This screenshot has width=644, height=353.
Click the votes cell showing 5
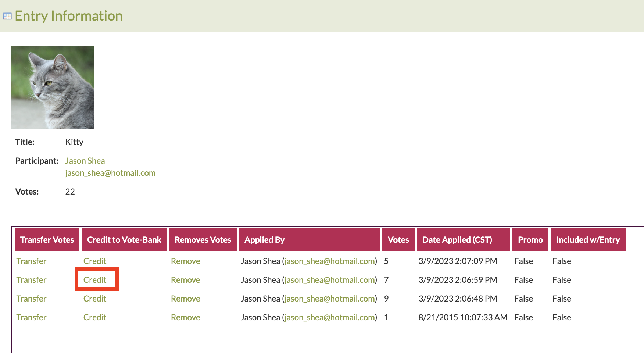[386, 261]
